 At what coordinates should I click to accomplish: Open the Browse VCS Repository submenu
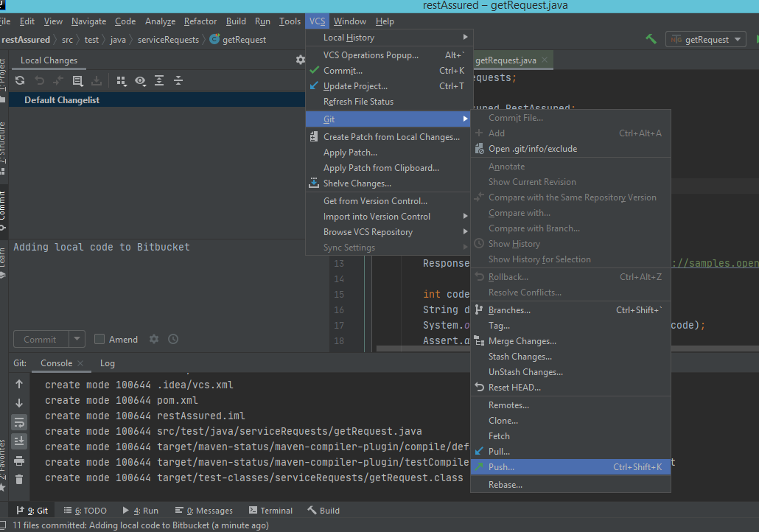coord(370,231)
